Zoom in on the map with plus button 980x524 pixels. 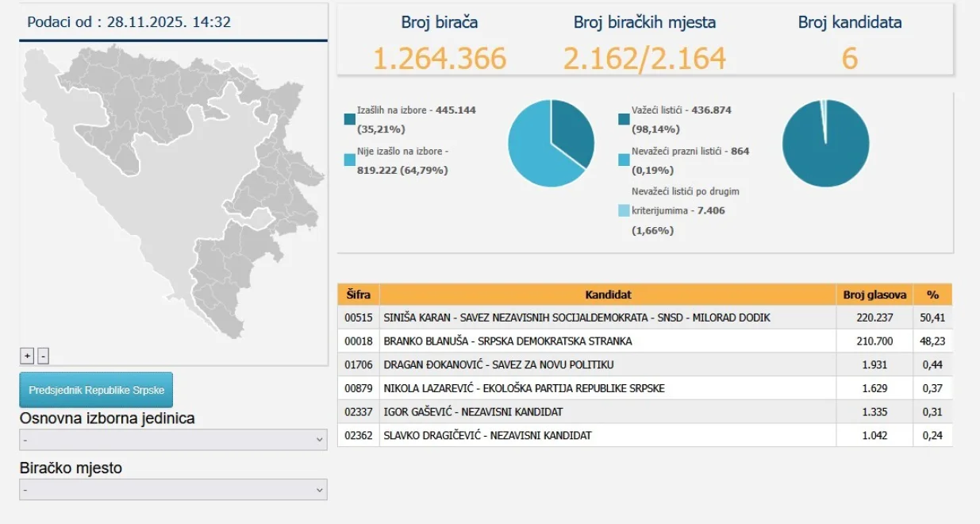(27, 356)
